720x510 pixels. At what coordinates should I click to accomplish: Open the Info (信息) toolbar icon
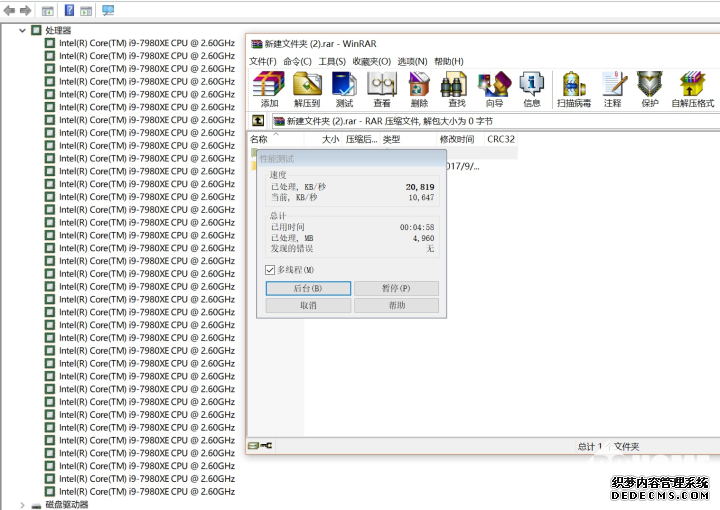[x=532, y=90]
